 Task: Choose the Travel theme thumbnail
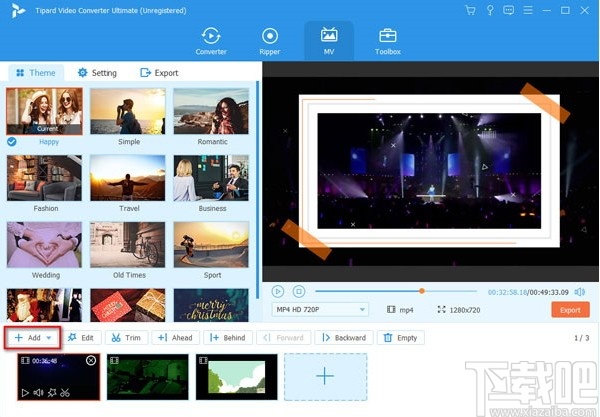(x=128, y=178)
